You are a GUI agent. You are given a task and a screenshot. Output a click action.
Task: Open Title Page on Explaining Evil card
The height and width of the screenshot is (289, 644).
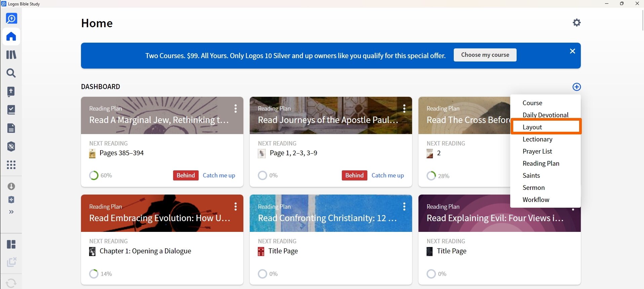tap(452, 251)
